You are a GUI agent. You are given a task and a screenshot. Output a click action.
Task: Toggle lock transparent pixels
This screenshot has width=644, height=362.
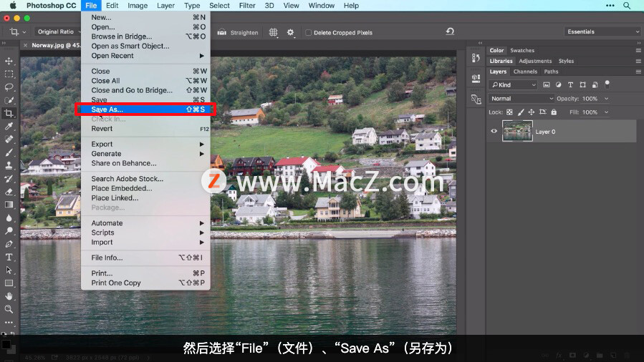pos(509,112)
